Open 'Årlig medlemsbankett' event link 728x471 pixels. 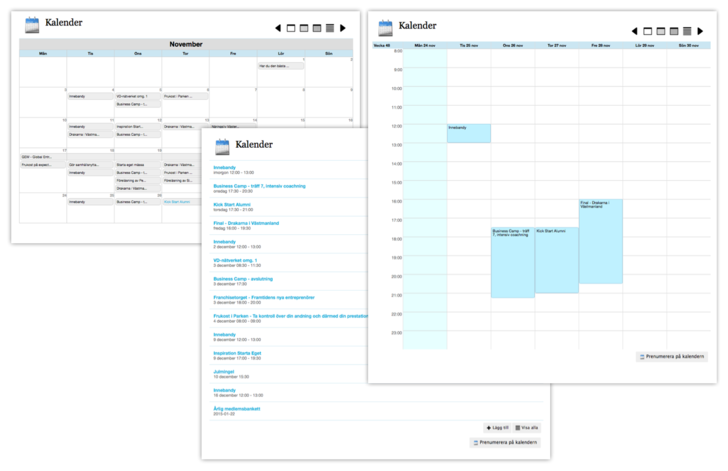[x=237, y=408]
